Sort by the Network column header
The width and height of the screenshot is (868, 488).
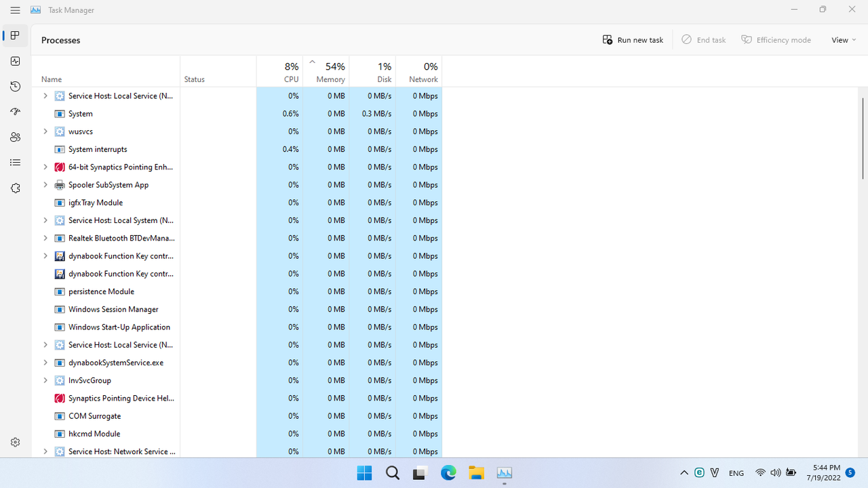tap(418, 71)
